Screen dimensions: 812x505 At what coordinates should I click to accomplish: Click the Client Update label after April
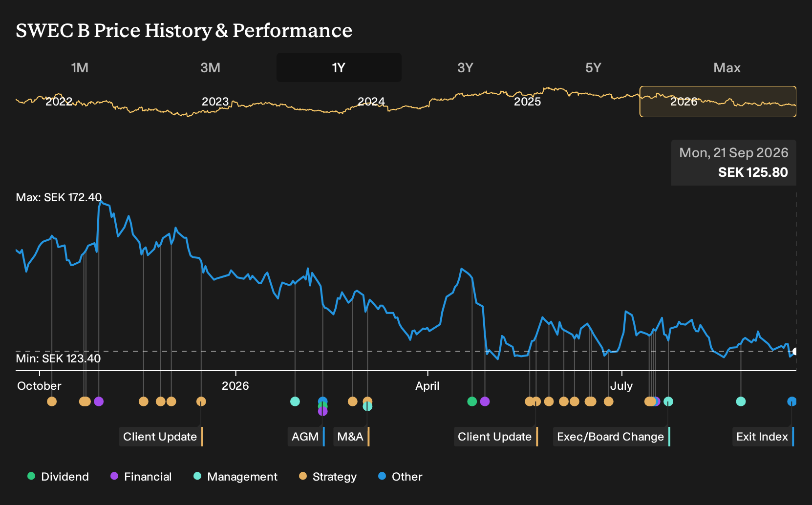[x=495, y=437]
